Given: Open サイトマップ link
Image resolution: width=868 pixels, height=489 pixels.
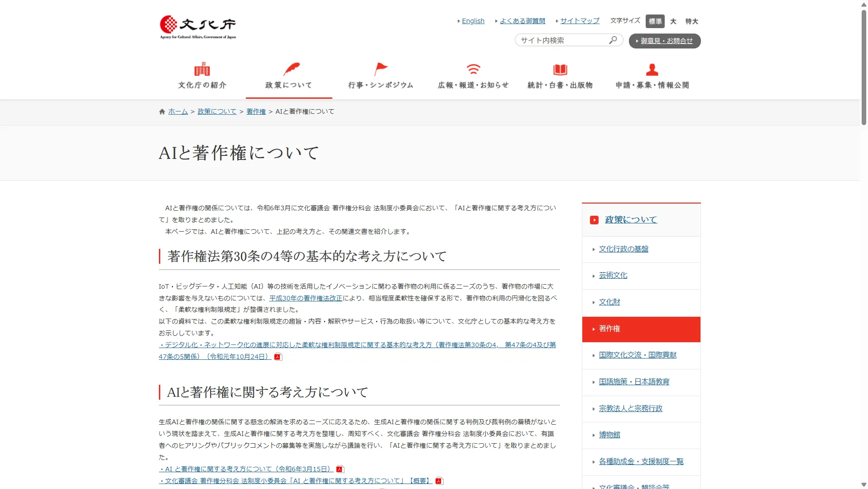Looking at the screenshot, I should point(580,21).
